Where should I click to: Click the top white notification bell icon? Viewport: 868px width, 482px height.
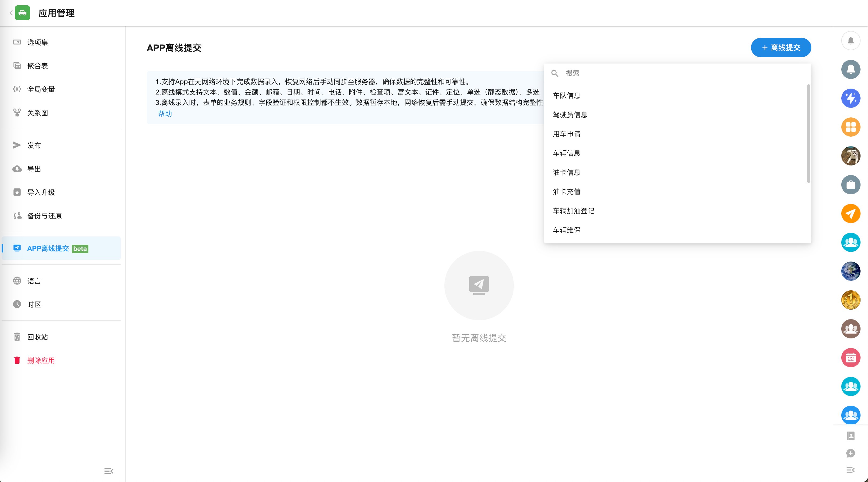(850, 41)
